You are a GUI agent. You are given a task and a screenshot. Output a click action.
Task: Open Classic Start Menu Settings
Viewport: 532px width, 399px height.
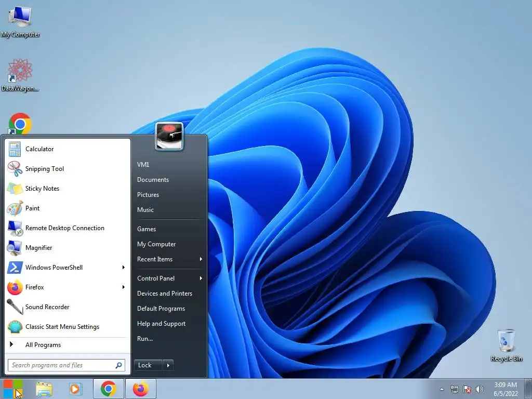pyautogui.click(x=68, y=327)
